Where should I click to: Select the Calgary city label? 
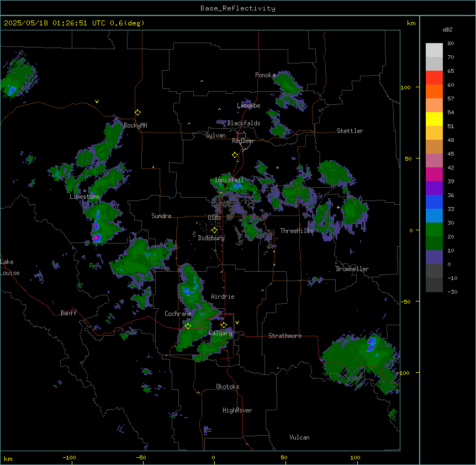point(221,333)
